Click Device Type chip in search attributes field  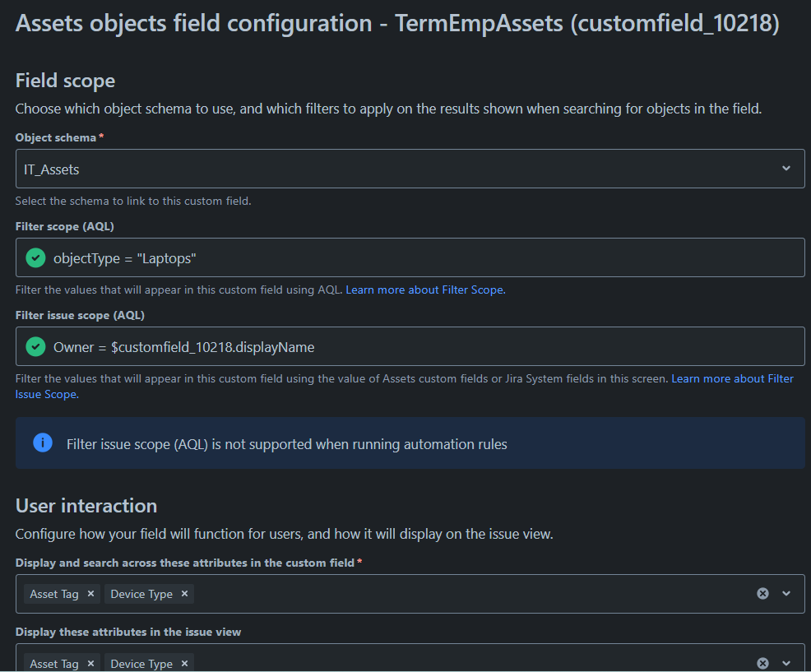click(x=141, y=594)
